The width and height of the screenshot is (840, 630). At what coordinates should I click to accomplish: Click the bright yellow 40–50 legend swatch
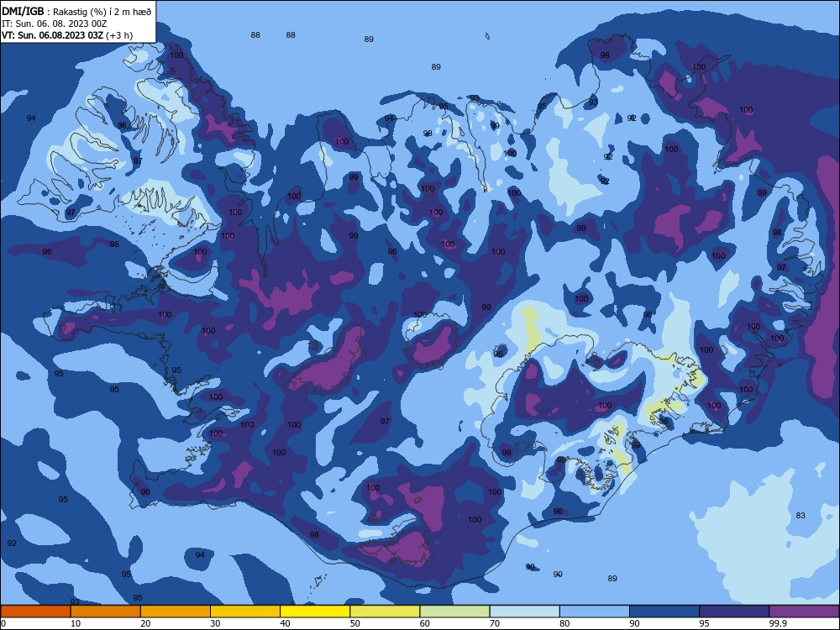pos(315,612)
